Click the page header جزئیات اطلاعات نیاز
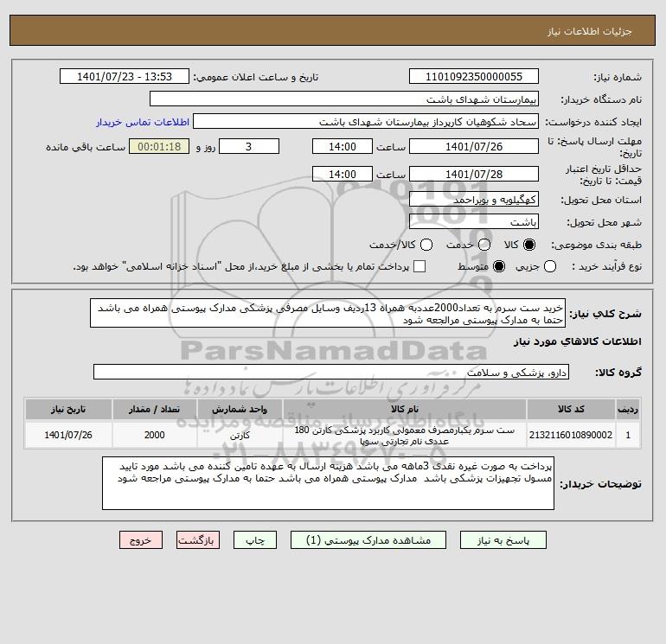Screen dimensions: 666x644 [x=590, y=31]
